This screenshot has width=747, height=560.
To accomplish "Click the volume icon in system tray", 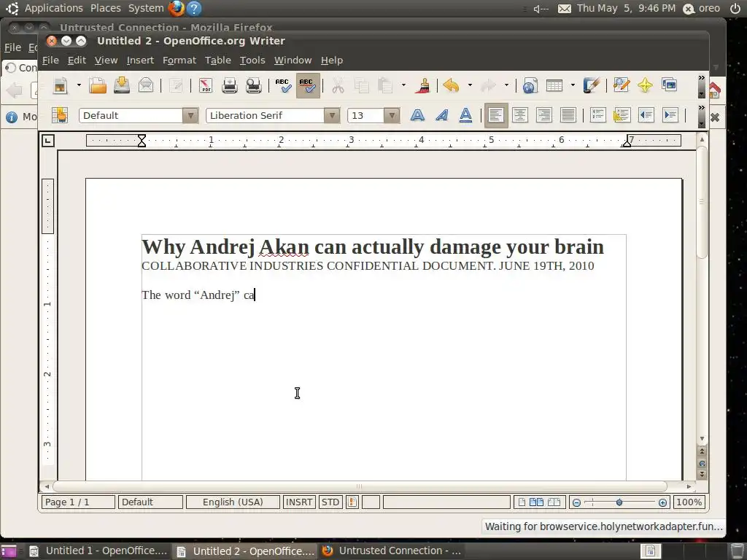I will [541, 9].
